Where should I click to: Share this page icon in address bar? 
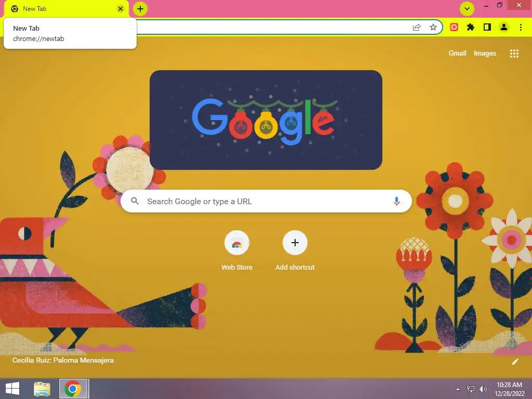point(417,27)
